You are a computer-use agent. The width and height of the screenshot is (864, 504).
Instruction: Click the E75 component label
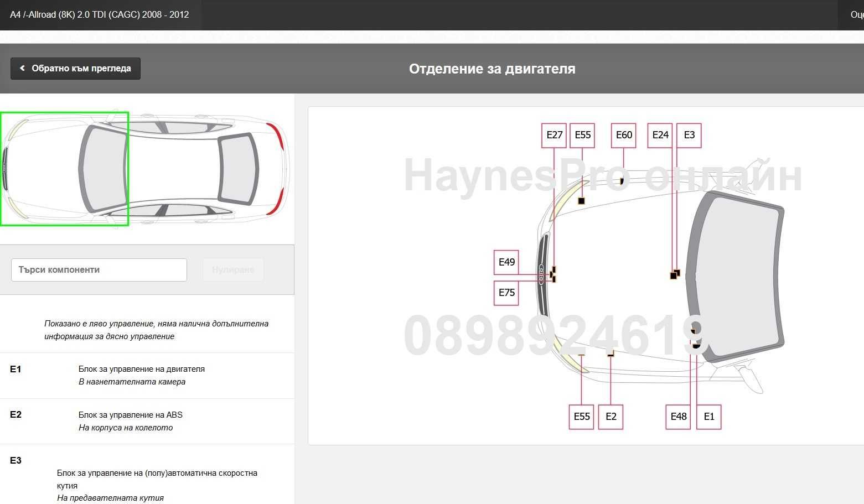pyautogui.click(x=506, y=293)
